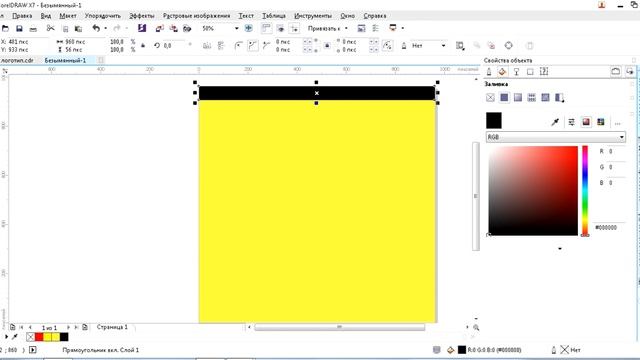Open the Эффекты menu

pyautogui.click(x=142, y=16)
